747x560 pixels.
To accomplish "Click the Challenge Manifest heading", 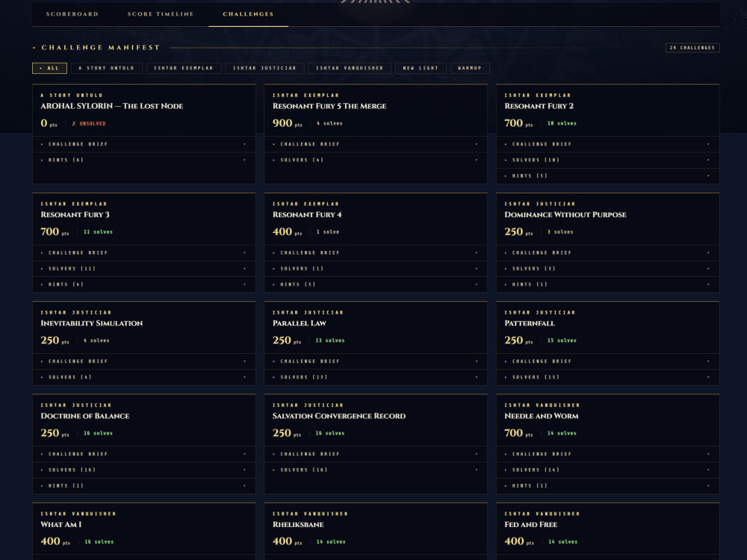I will 101,48.
